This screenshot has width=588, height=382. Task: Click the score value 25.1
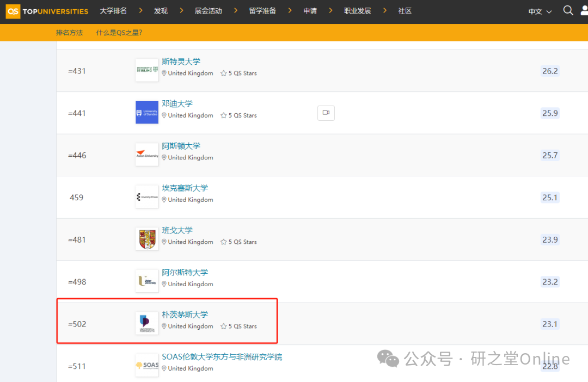(550, 197)
